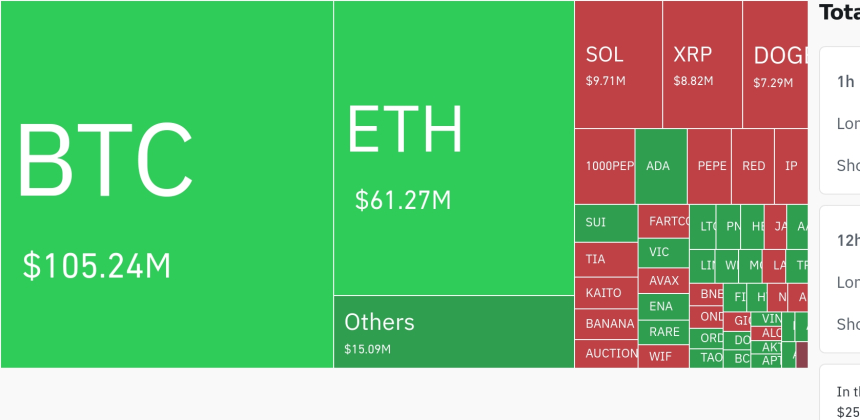The image size is (860, 420).
Task: Click the FARTCOIN red tile
Action: (x=663, y=221)
